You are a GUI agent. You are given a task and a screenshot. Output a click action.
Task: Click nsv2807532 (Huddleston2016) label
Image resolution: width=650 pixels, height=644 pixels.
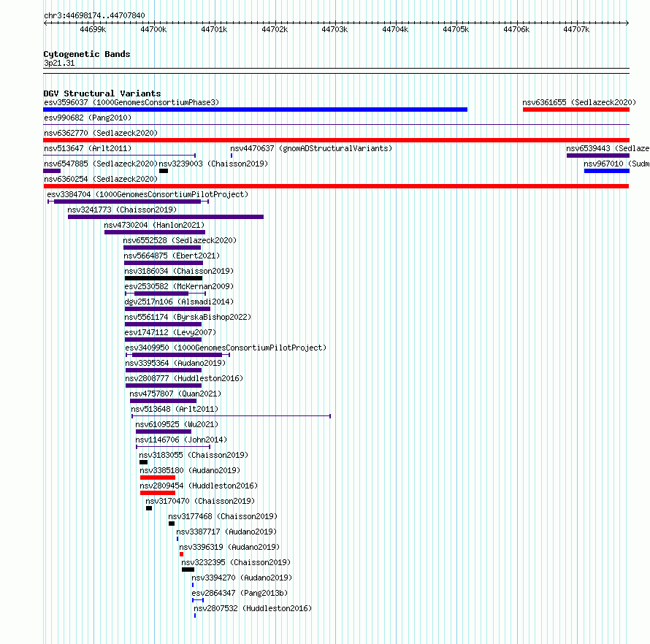(253, 608)
